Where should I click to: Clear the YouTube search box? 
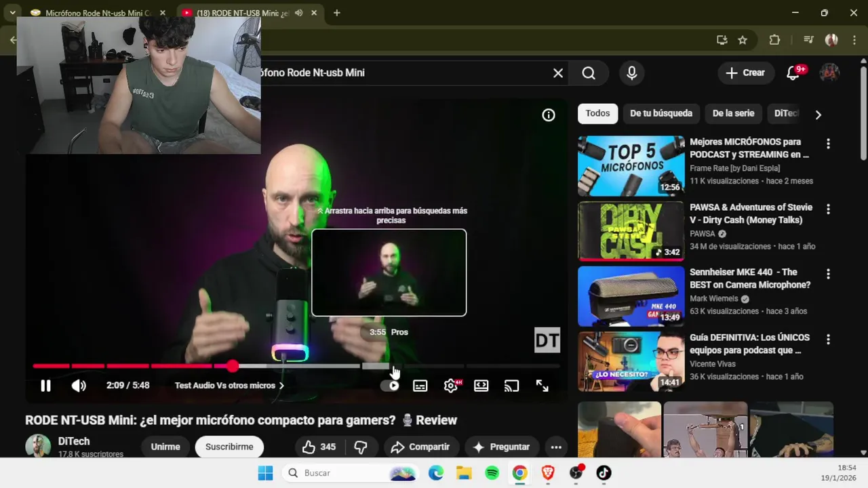click(558, 73)
